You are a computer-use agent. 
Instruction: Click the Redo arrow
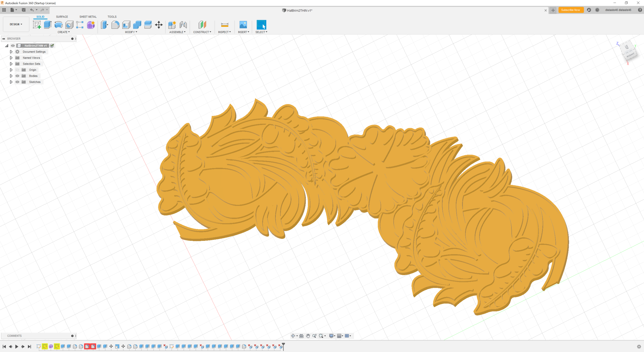[x=42, y=10]
